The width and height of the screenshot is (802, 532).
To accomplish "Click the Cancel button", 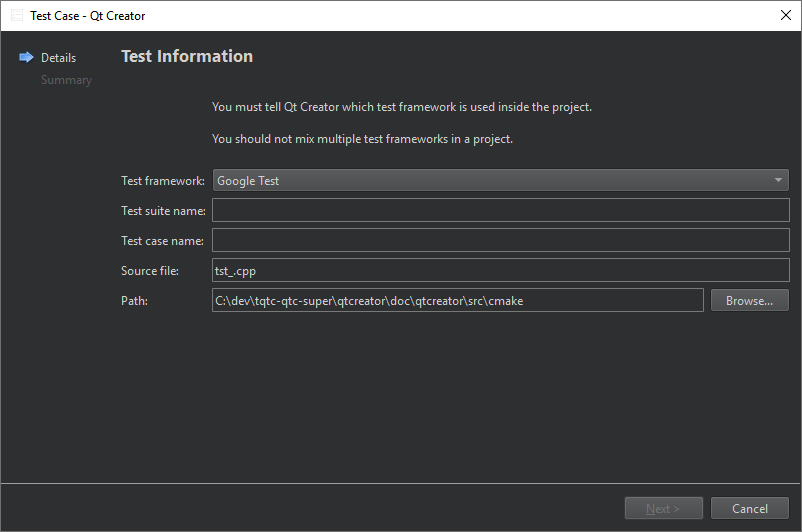I will pyautogui.click(x=749, y=508).
